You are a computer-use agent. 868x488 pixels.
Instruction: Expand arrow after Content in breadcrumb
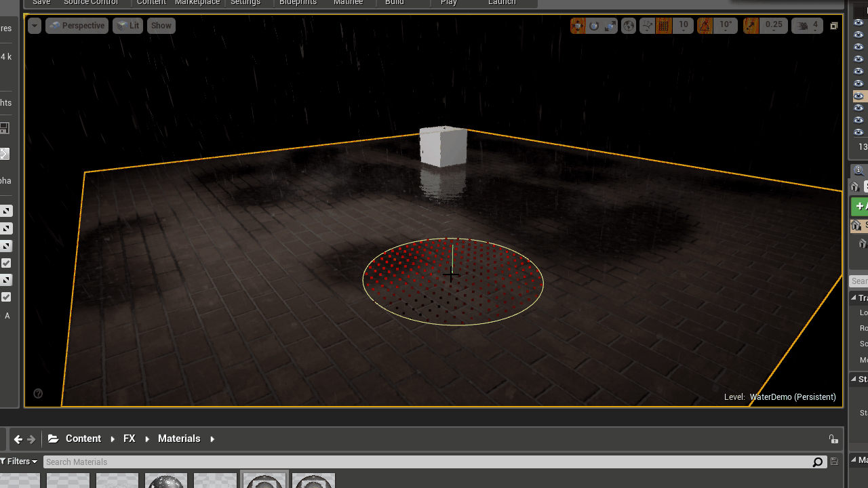[113, 439]
